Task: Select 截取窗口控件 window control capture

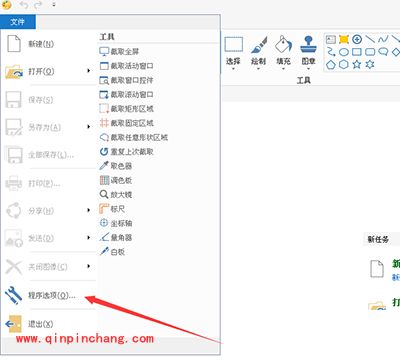Action: point(126,80)
